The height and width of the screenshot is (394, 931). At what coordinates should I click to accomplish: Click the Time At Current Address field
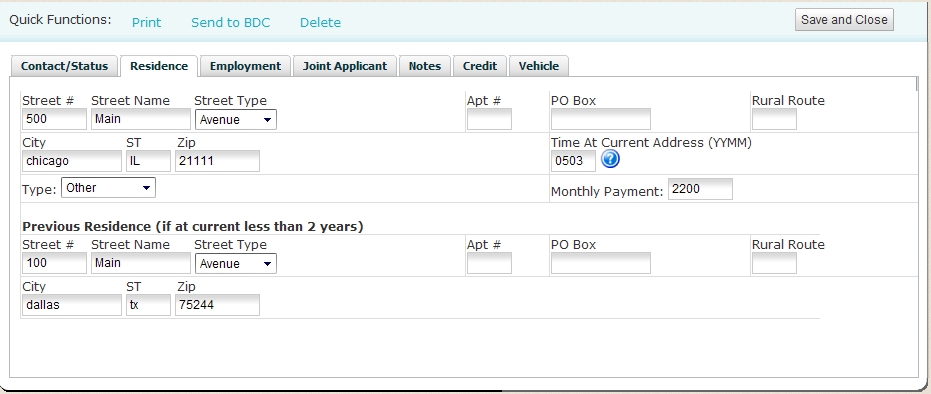click(573, 161)
